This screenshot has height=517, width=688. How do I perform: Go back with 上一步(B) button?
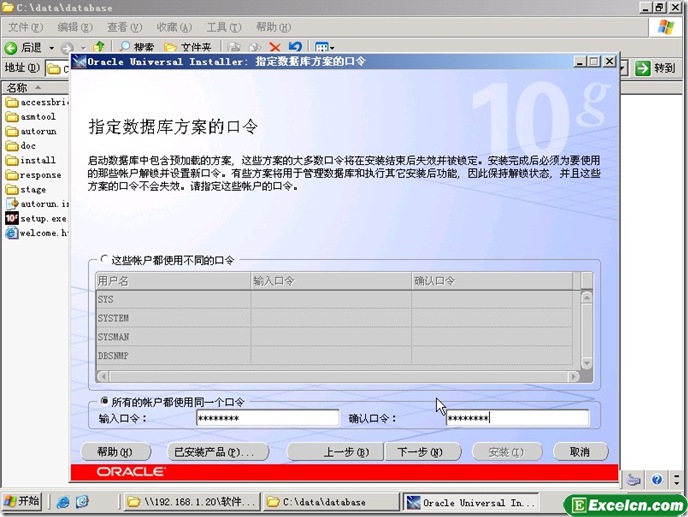tap(335, 452)
